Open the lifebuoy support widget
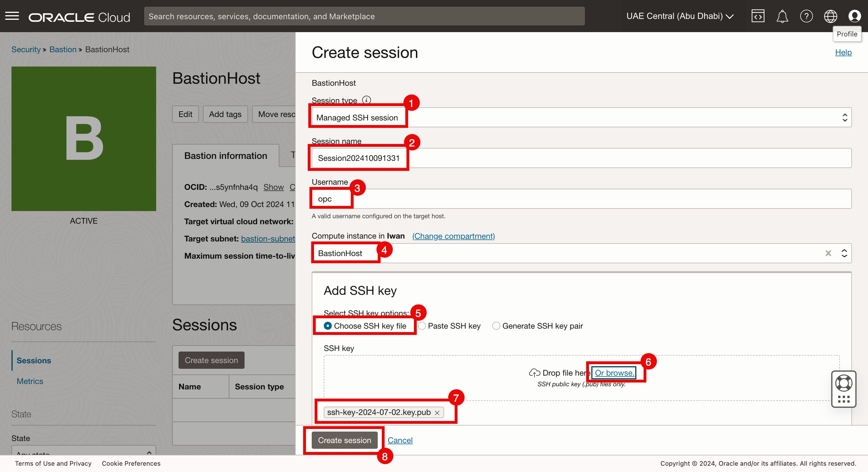The width and height of the screenshot is (868, 472). click(x=843, y=383)
